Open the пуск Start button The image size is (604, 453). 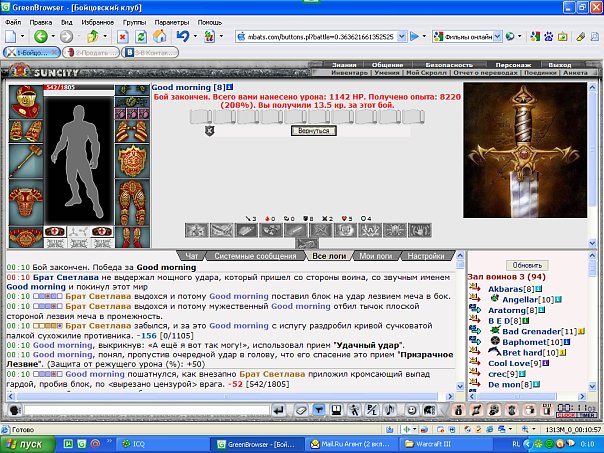28,445
